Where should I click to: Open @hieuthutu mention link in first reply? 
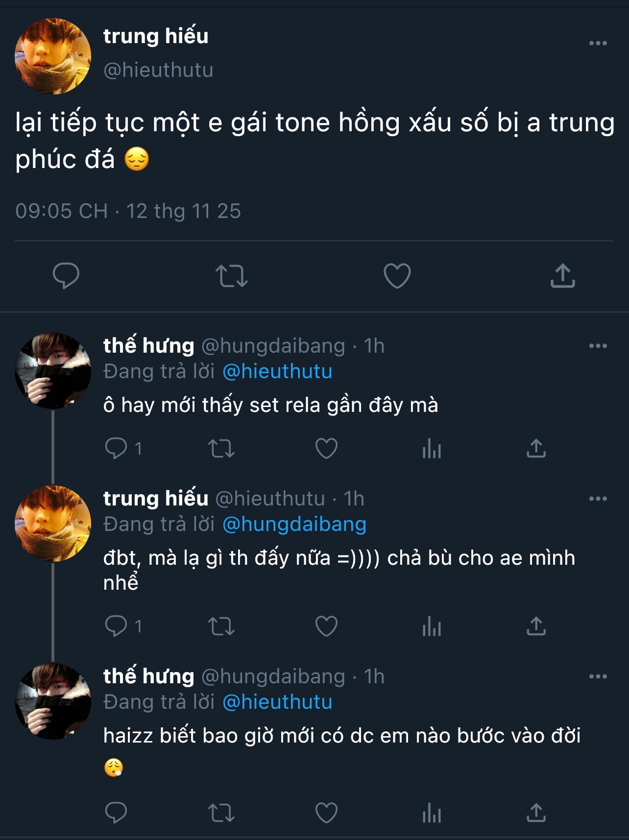click(x=277, y=371)
